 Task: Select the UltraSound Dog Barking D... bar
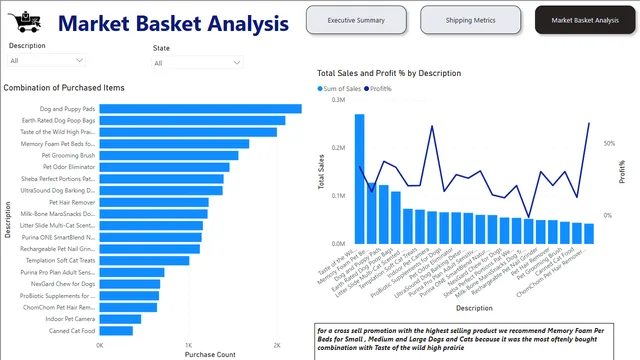[x=161, y=191]
